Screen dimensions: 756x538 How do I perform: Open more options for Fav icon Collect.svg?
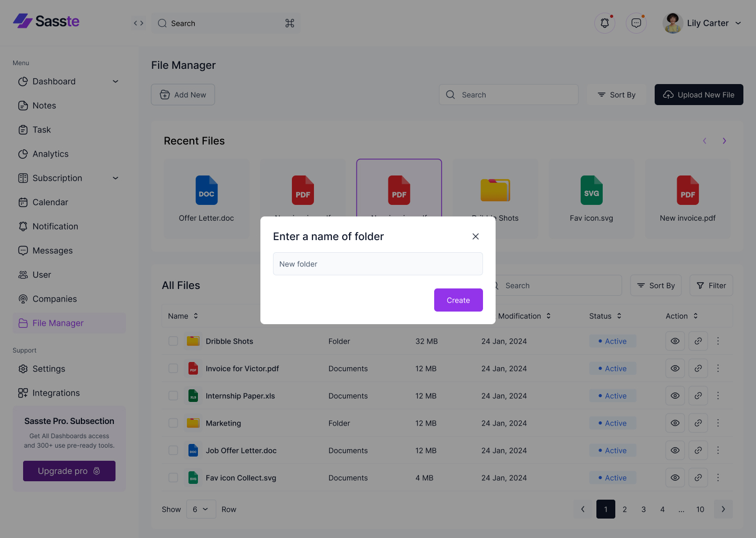pyautogui.click(x=718, y=478)
